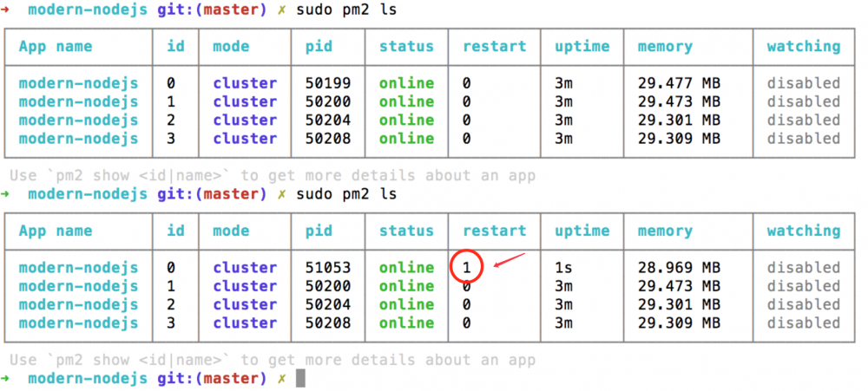
Task: Click the 'status' header in the upper table
Action: coord(406,47)
